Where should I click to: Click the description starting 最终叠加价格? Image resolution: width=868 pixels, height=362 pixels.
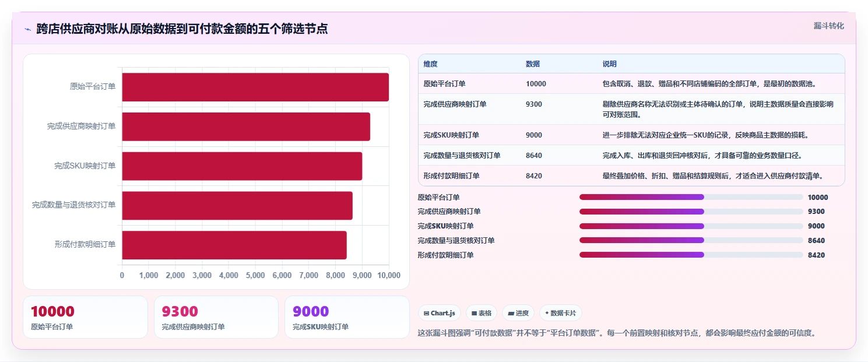715,176
